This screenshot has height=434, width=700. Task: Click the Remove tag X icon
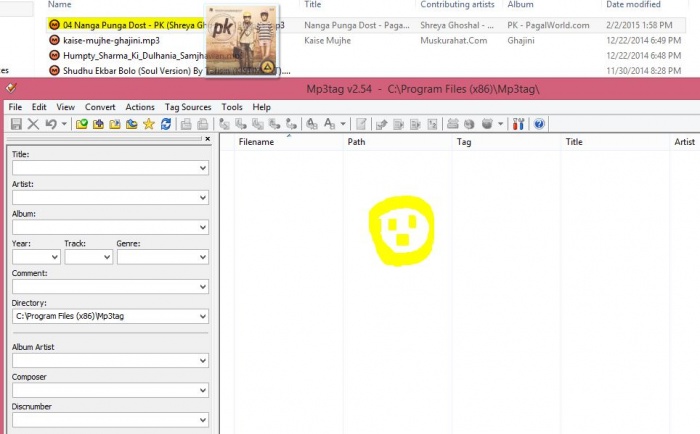point(33,124)
